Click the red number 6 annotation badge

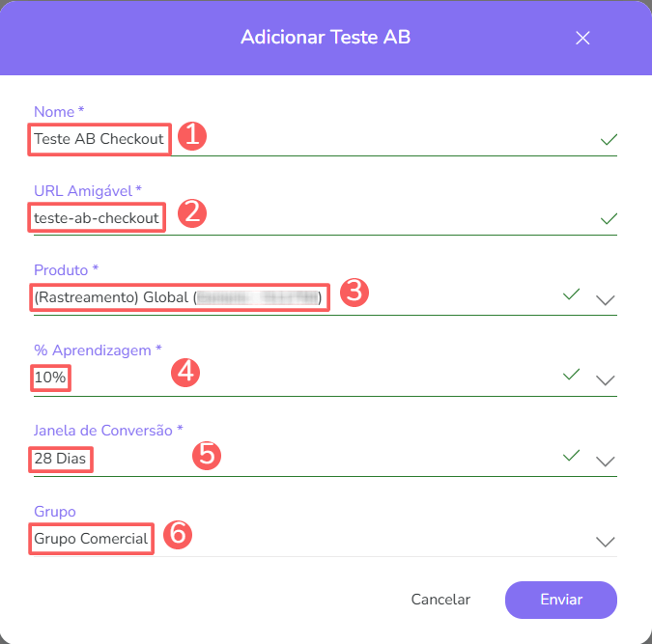(177, 535)
